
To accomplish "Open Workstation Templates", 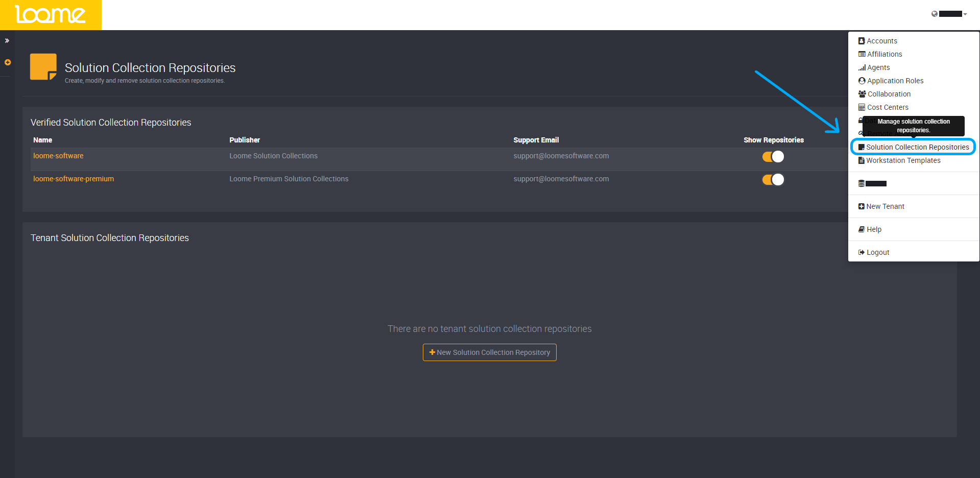I will (903, 160).
